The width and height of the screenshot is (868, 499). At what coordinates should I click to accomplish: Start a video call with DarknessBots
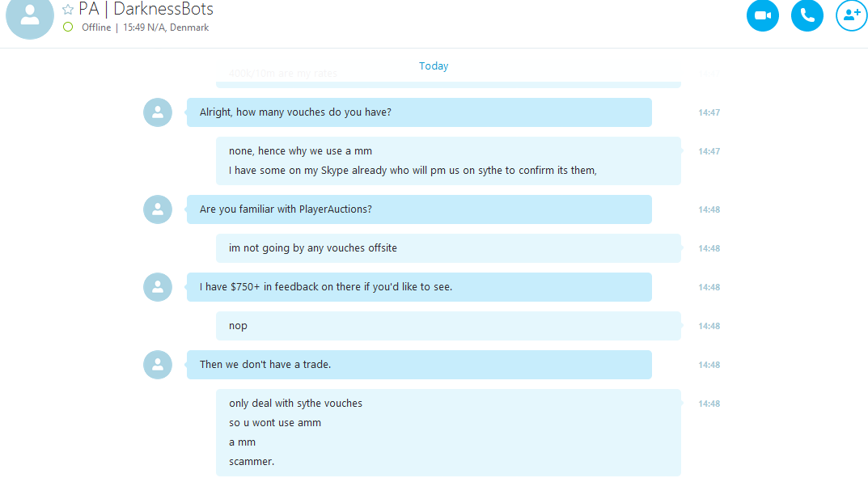coord(762,15)
